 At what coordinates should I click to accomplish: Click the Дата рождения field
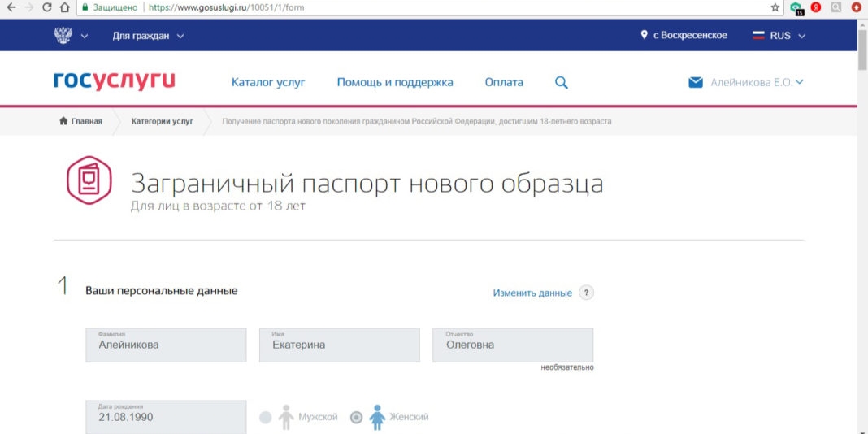(x=166, y=417)
